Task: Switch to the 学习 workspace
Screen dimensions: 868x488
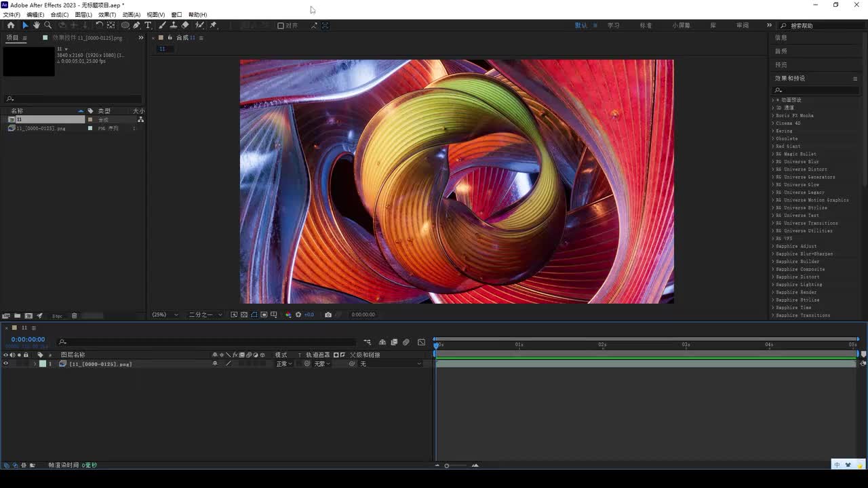Action: (614, 25)
